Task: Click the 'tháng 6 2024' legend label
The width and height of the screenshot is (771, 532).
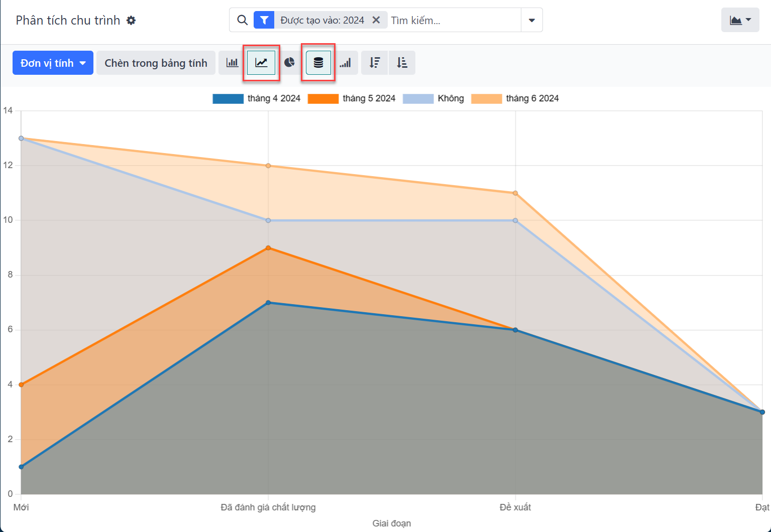Action: click(x=532, y=98)
